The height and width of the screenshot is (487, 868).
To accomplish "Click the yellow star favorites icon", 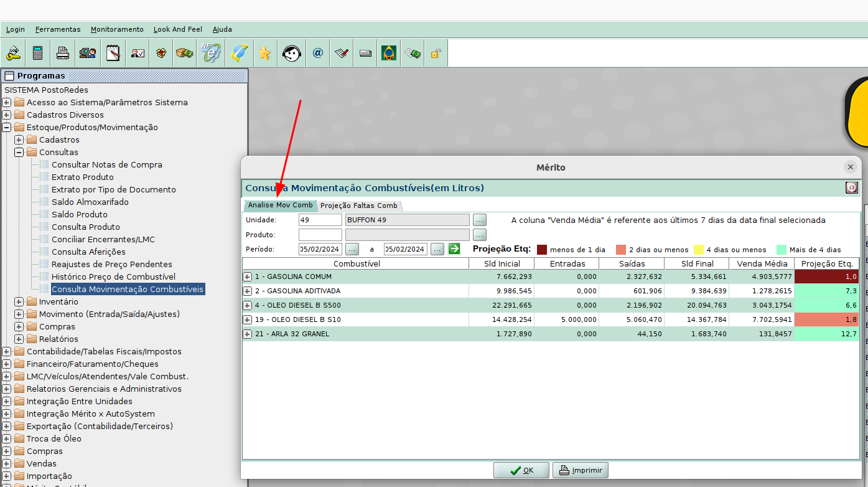I will [264, 54].
